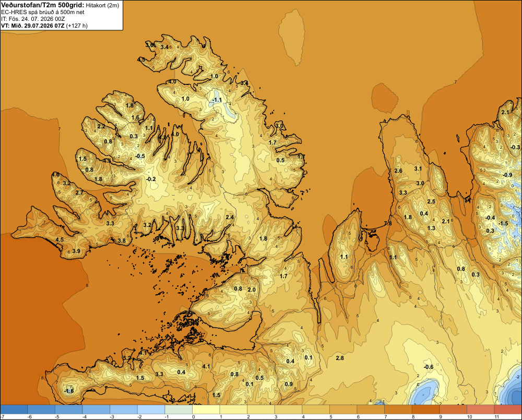Click the light yellow 0 to 1 legend swatch
This screenshot has height=420, width=522.
[x=206, y=409]
